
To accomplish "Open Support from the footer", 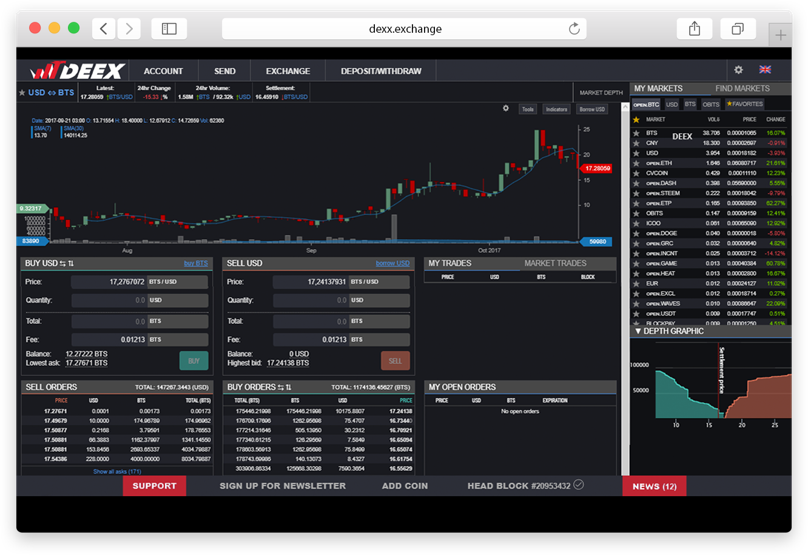I will [155, 486].
